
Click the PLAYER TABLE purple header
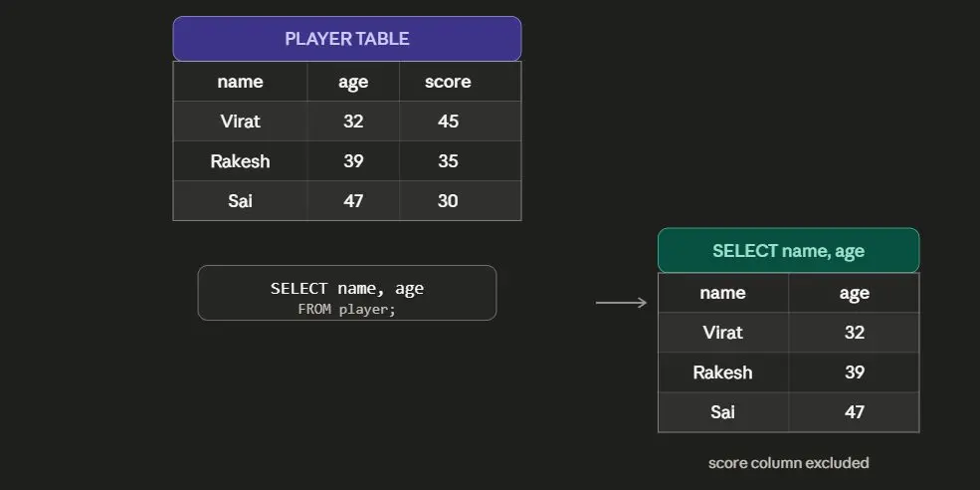(347, 39)
